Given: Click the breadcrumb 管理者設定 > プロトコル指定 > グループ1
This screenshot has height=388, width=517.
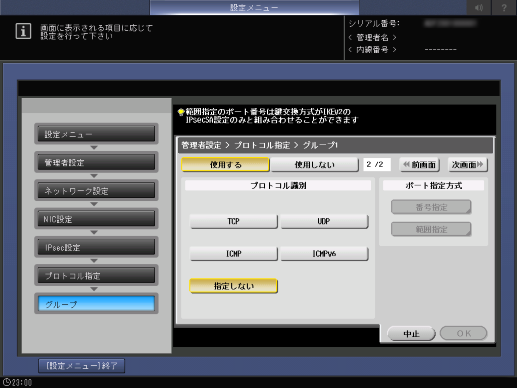Looking at the screenshot, I should pyautogui.click(x=260, y=145).
